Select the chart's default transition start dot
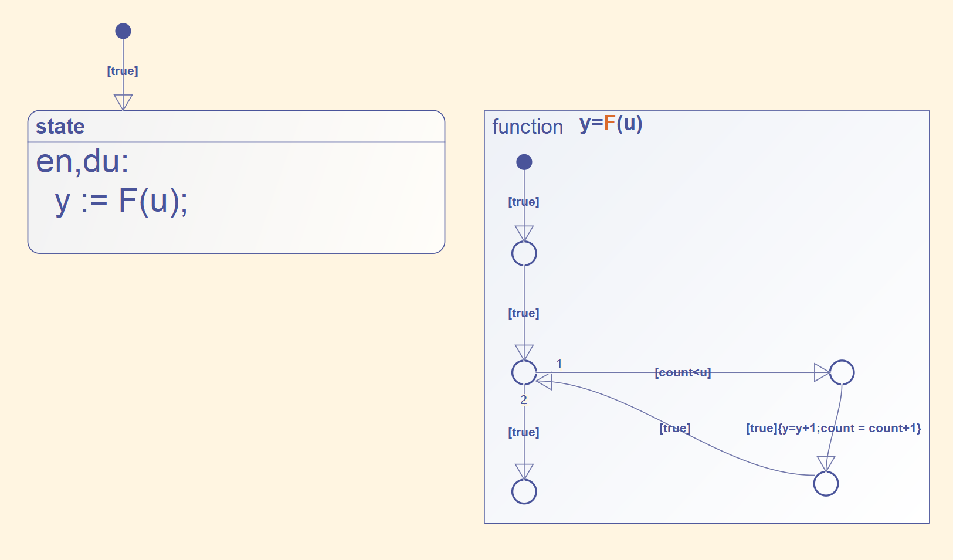Screen dimensions: 953x560 click(x=123, y=31)
